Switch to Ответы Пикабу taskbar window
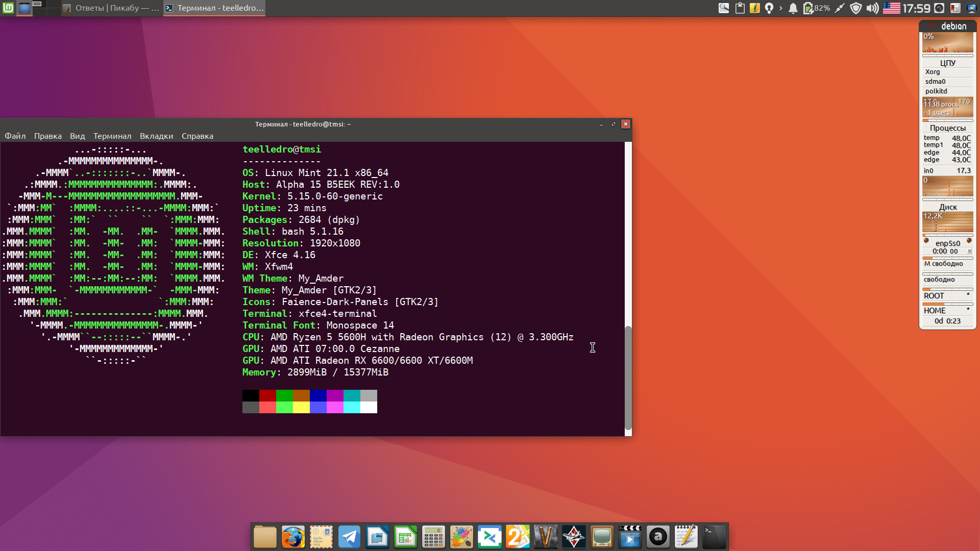The height and width of the screenshot is (551, 980). 111,8
